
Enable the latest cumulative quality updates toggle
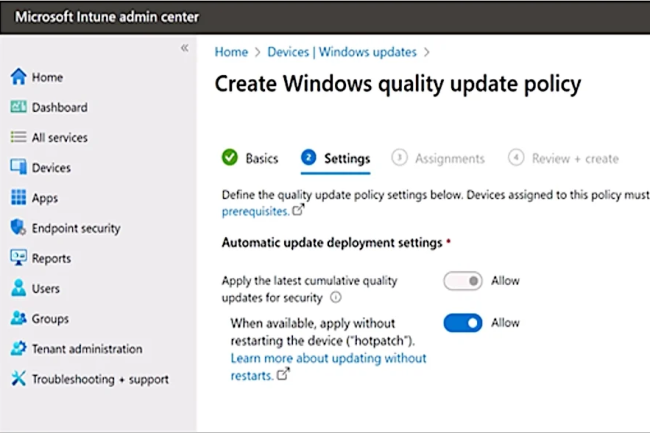tap(463, 282)
